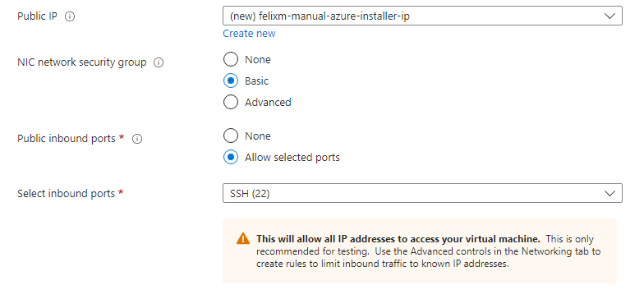Choose the Basic security group option
Image resolution: width=644 pixels, height=299 pixels.
tap(231, 80)
